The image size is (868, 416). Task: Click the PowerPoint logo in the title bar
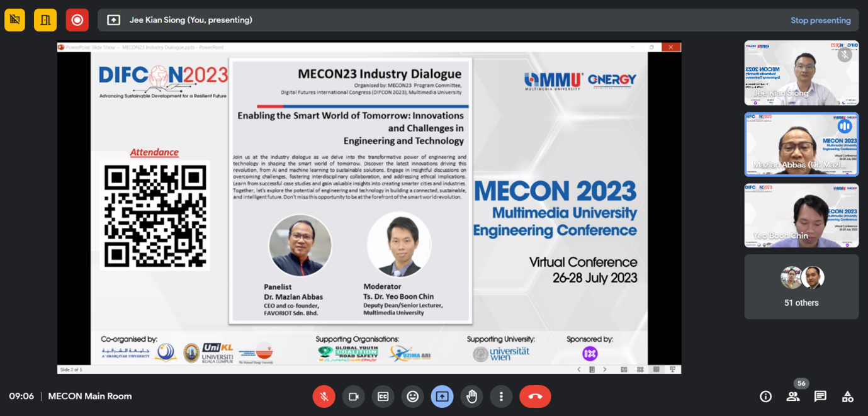pyautogui.click(x=61, y=47)
